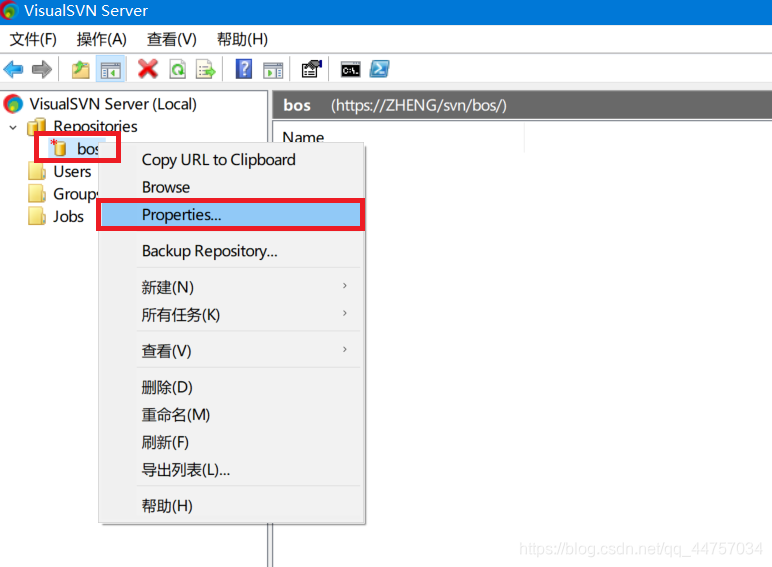Click the Jobs folder icon
The height and width of the screenshot is (567, 772).
click(x=37, y=216)
